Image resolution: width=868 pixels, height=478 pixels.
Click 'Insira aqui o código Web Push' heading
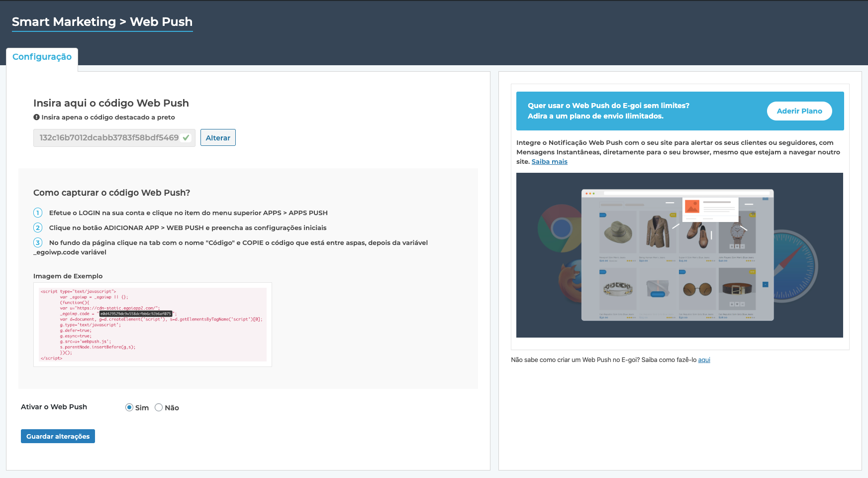[x=111, y=103]
